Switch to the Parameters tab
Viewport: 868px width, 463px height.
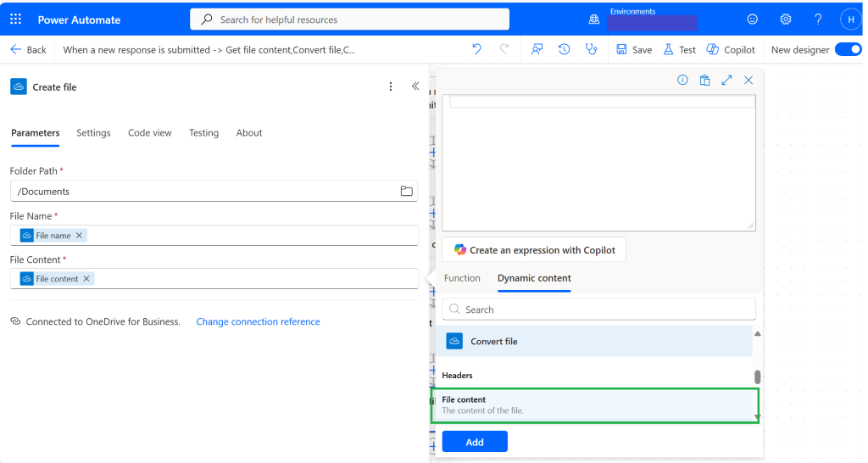tap(36, 133)
